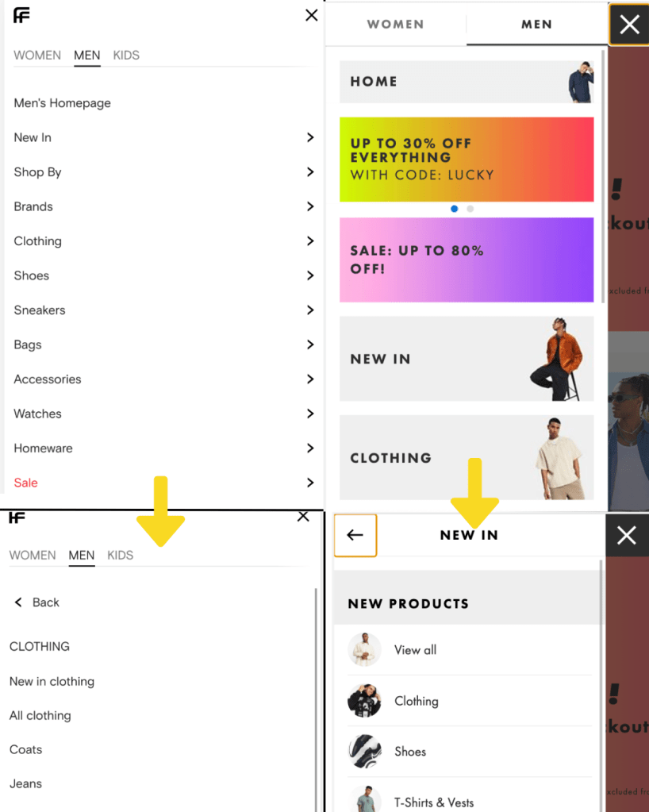Expand the Sneakers submenu arrow

point(310,310)
